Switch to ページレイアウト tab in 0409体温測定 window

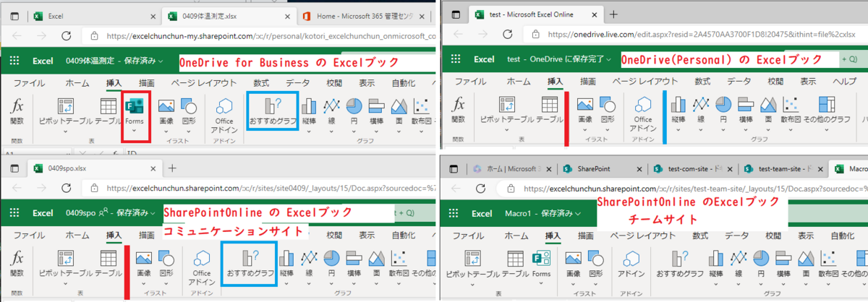(203, 83)
